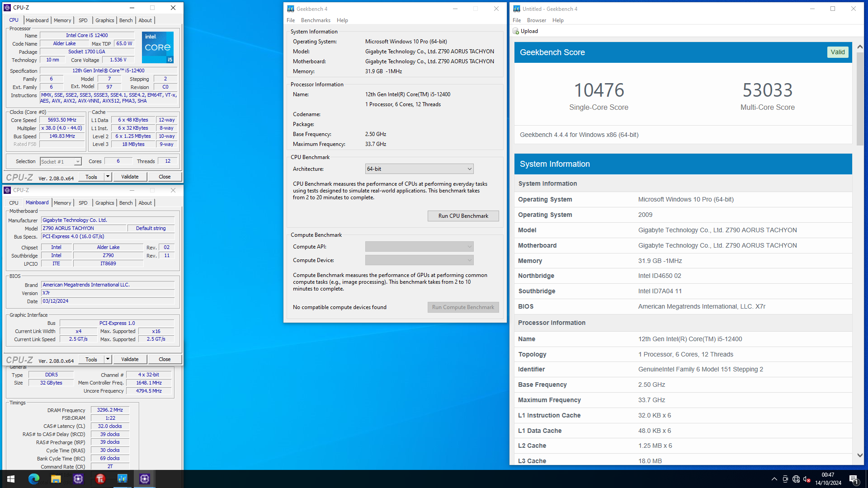868x488 pixels.
Task: Launch Microsoft Edge from the taskbar
Action: pyautogui.click(x=33, y=479)
